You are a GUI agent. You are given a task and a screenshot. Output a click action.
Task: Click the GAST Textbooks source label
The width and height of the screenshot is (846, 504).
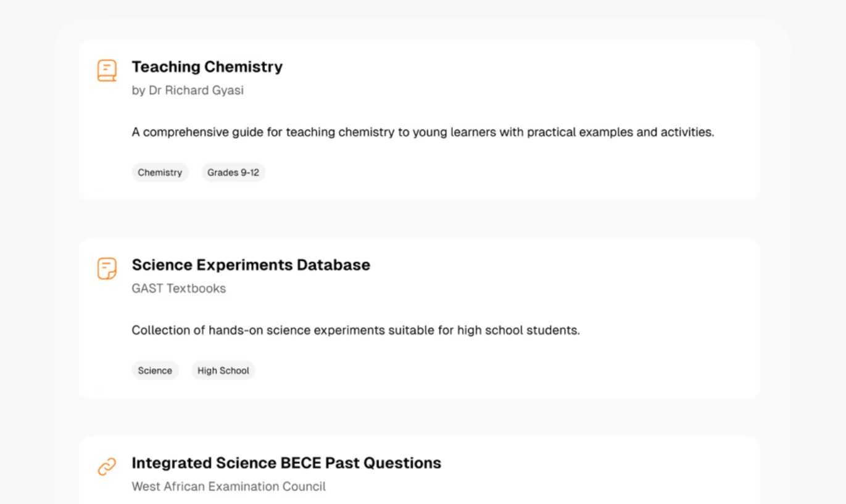[179, 289]
